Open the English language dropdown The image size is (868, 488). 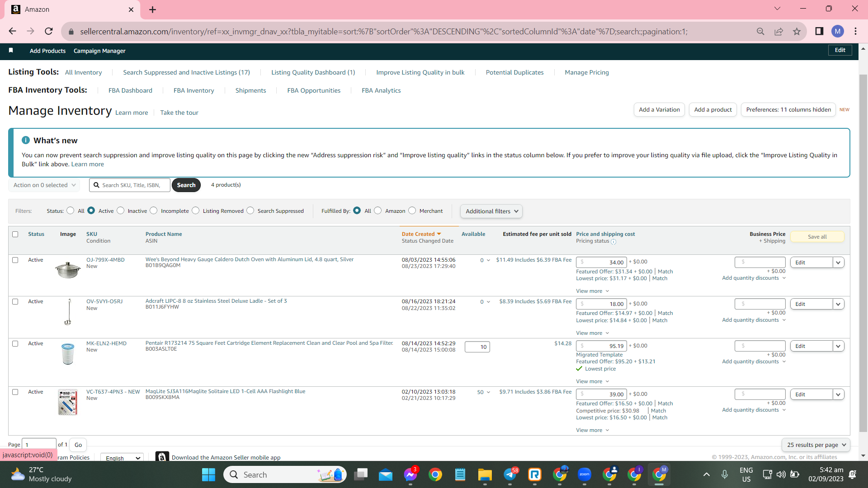pyautogui.click(x=122, y=458)
